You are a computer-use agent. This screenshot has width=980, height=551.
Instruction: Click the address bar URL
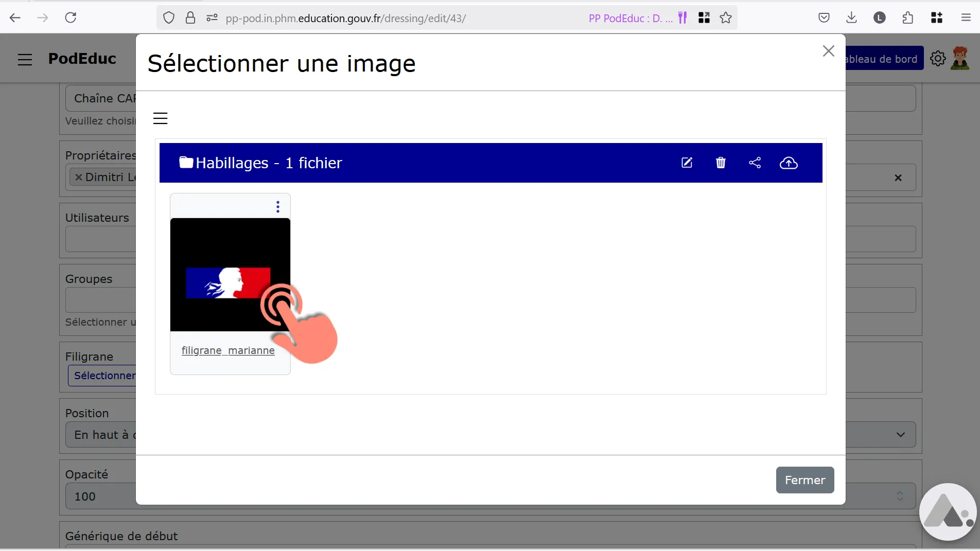click(x=346, y=18)
